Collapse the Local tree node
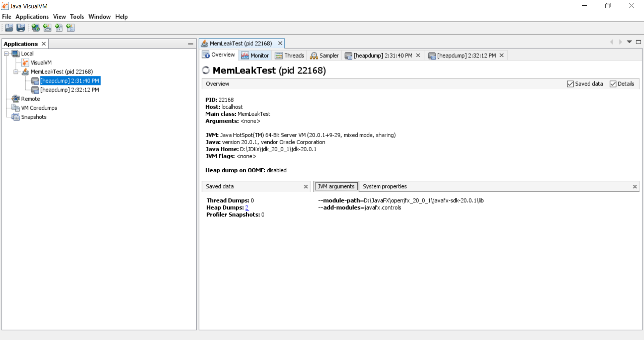This screenshot has width=644, height=340. [x=6, y=54]
